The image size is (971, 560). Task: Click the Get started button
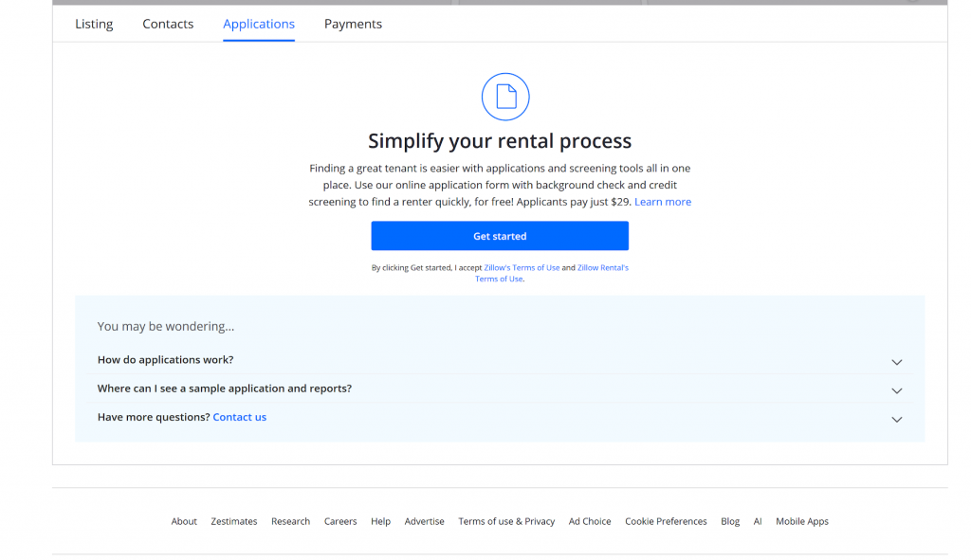point(500,236)
